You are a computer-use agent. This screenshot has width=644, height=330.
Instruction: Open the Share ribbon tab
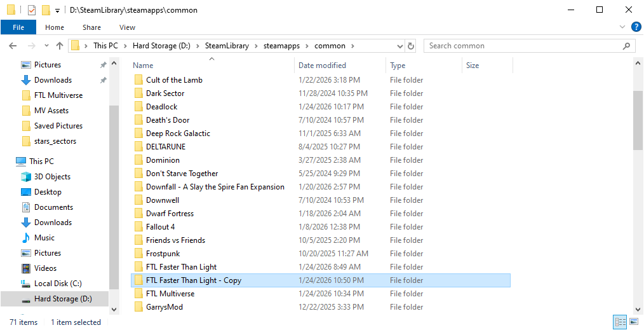point(91,27)
